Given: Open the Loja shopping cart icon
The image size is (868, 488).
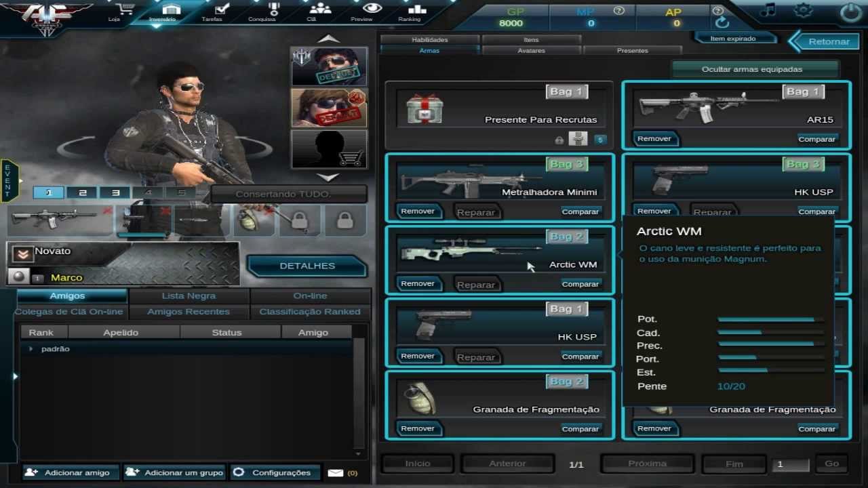Looking at the screenshot, I should click(123, 9).
